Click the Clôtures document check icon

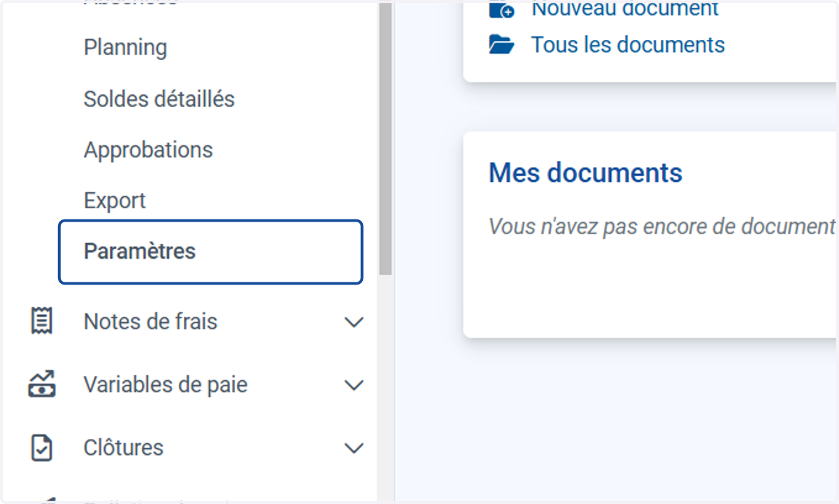pos(42,447)
